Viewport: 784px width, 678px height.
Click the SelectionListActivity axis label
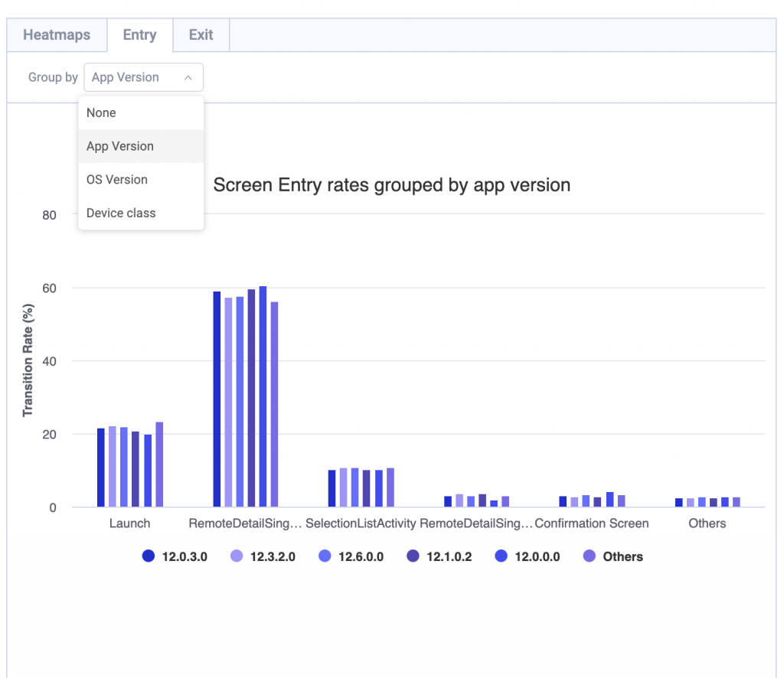(x=361, y=523)
